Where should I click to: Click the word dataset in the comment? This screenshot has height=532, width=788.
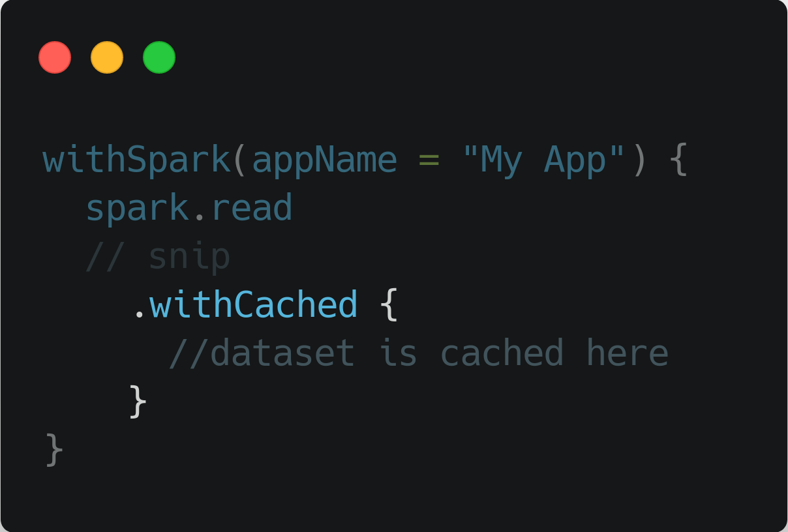[282, 353]
